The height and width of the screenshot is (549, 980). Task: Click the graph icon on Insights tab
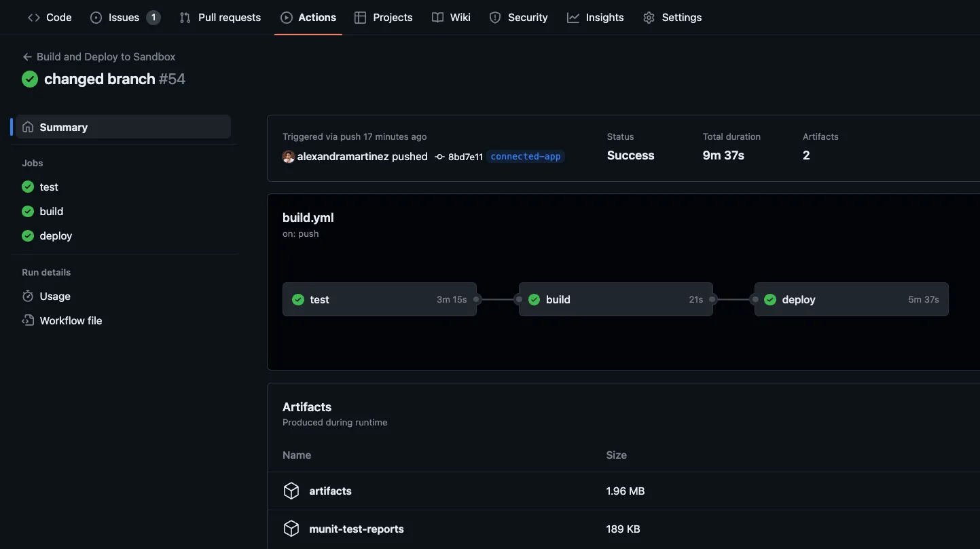click(x=573, y=18)
